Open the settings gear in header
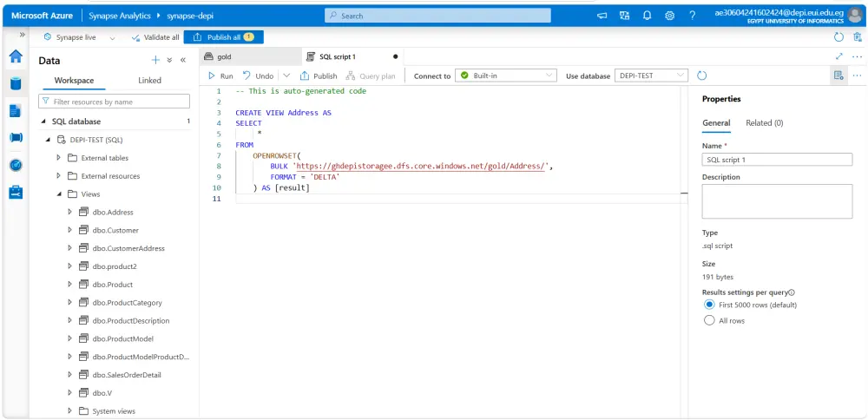The height and width of the screenshot is (420, 868). 669,16
